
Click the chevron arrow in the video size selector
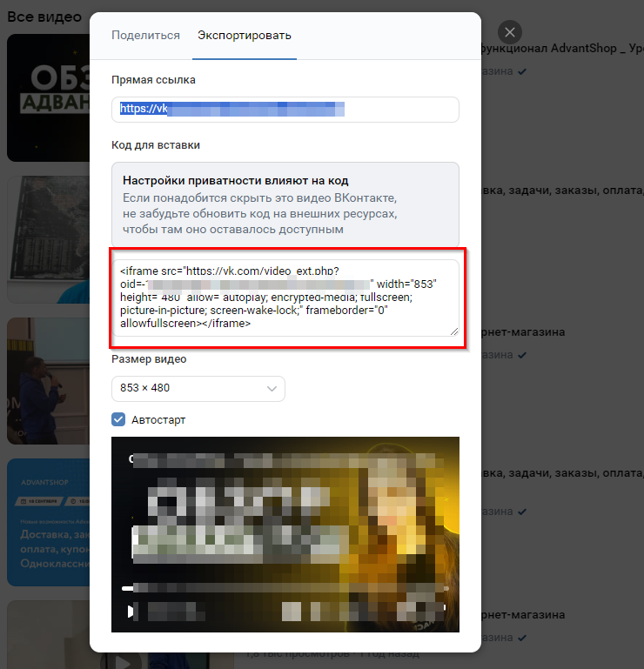(272, 388)
